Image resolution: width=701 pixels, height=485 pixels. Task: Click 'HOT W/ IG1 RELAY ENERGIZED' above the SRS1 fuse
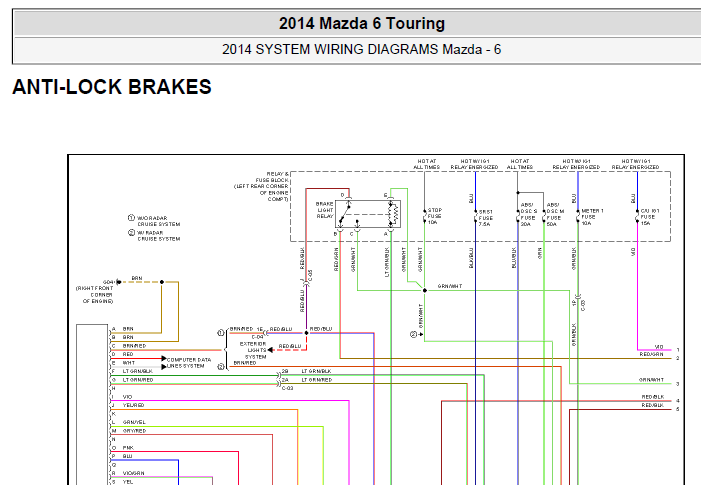pos(474,164)
